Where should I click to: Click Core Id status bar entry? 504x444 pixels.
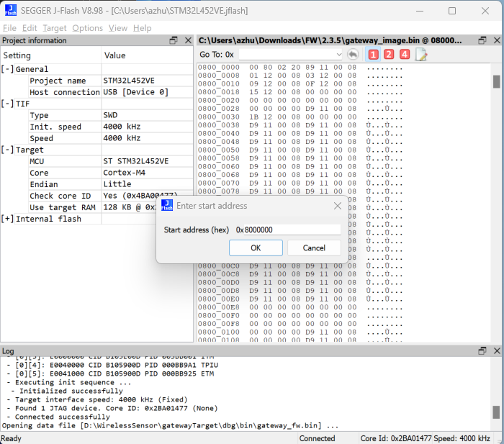pos(396,438)
